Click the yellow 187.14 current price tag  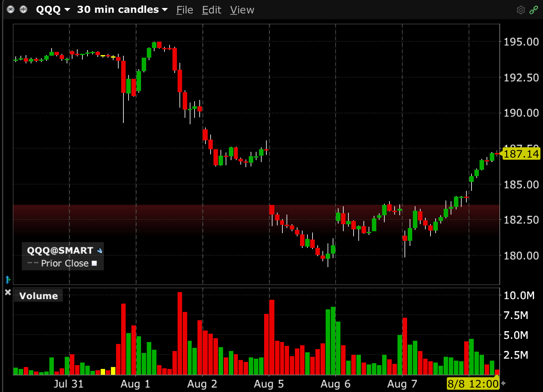(521, 154)
